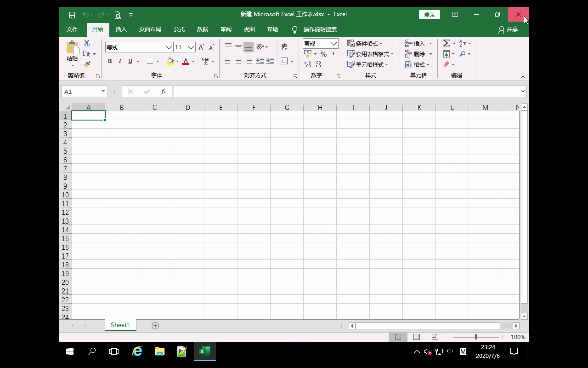This screenshot has height=368, width=588.
Task: Click the Decrease Indent icon
Action: coord(260,61)
